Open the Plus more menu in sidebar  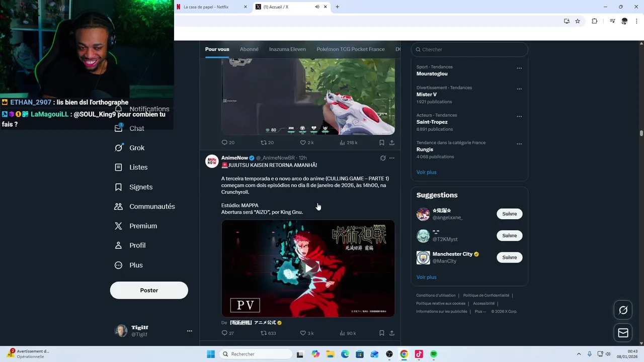click(x=129, y=265)
